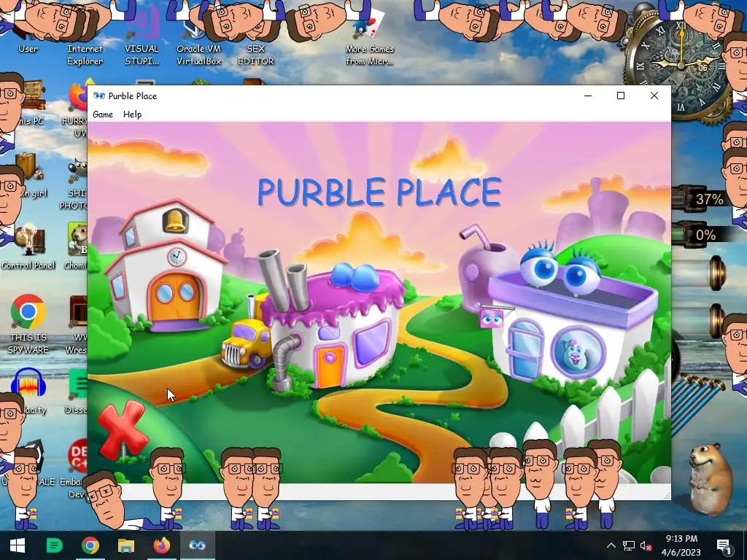This screenshot has width=747, height=560.
Task: Minimize the Purble Place window
Action: tap(588, 96)
